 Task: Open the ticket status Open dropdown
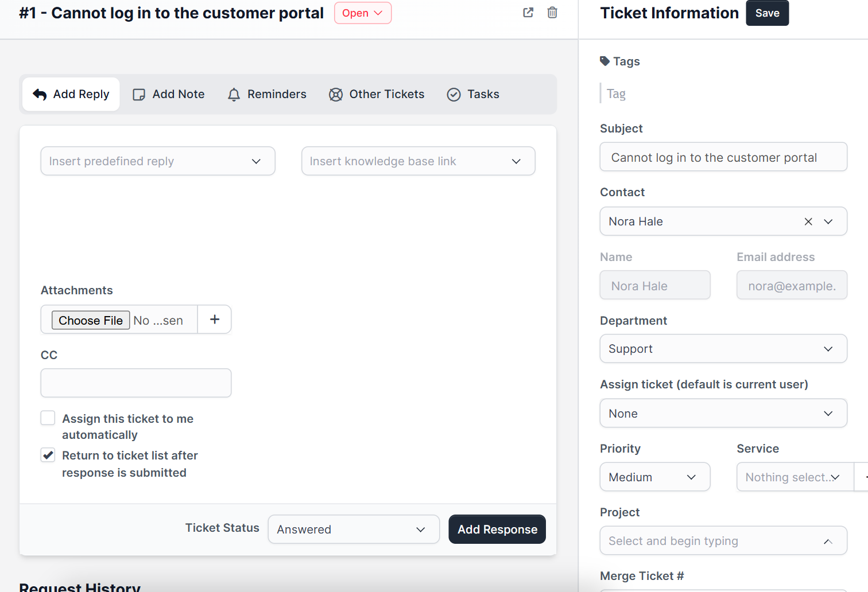(x=363, y=13)
